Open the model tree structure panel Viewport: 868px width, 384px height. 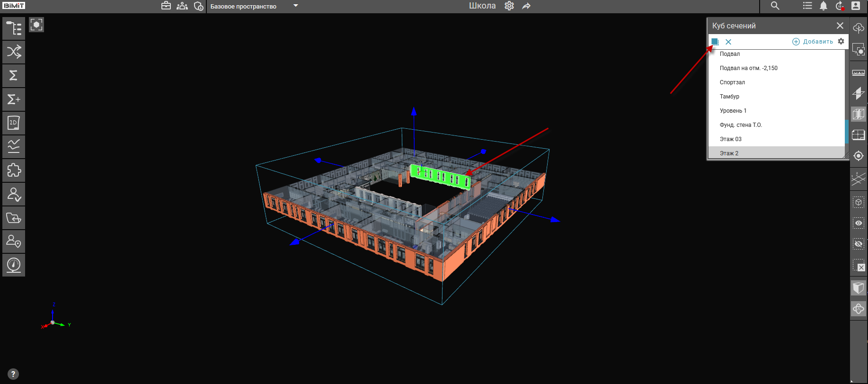point(14,28)
